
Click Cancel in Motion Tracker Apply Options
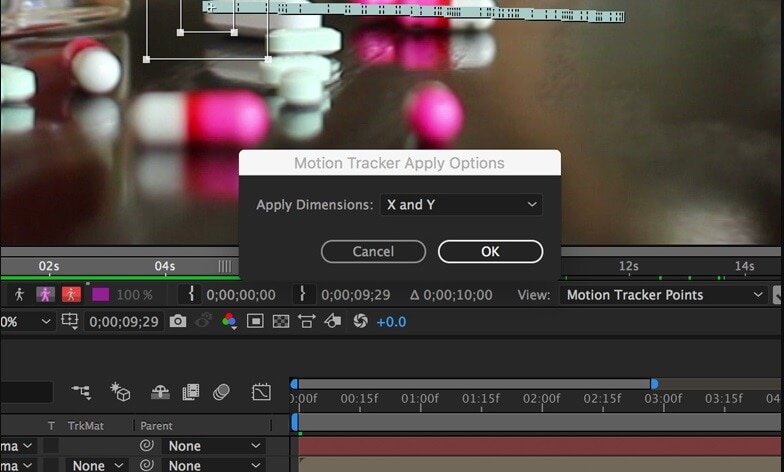[374, 252]
